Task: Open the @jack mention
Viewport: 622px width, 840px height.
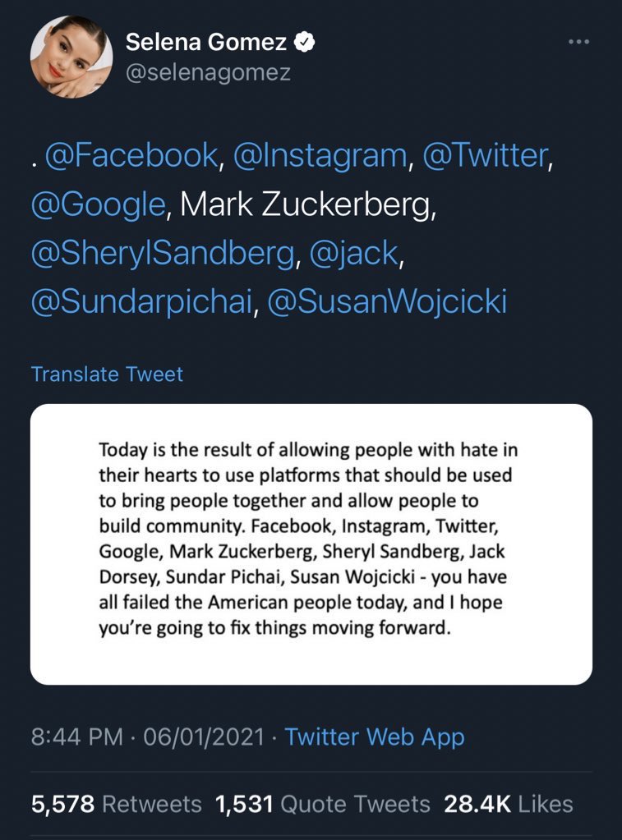Action: (x=354, y=254)
